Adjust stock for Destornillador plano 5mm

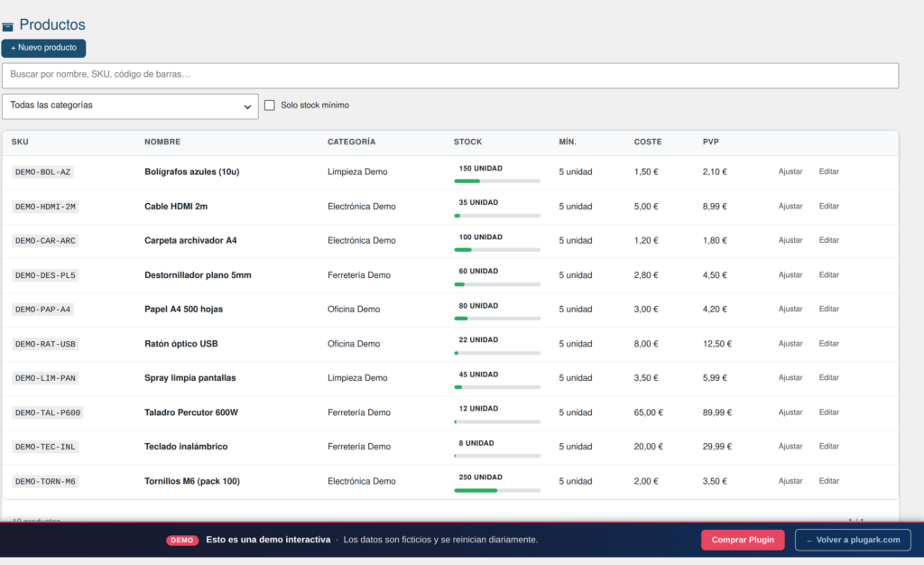(x=790, y=275)
